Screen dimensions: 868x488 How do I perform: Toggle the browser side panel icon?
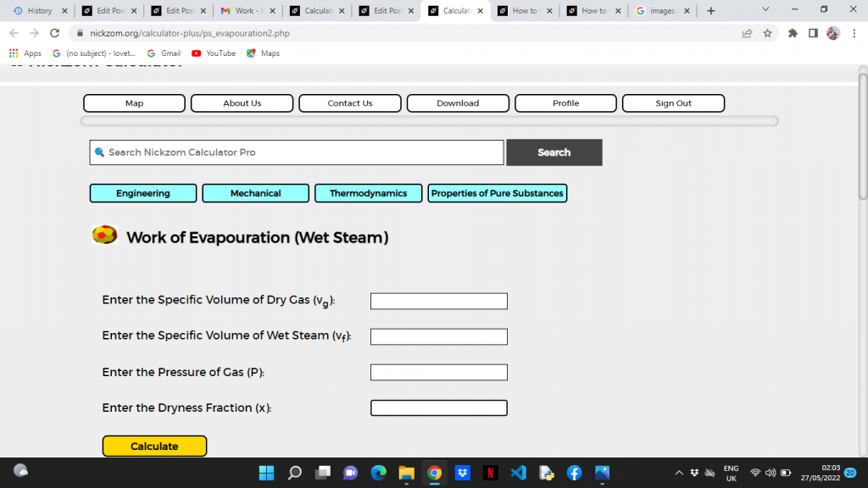coord(813,33)
